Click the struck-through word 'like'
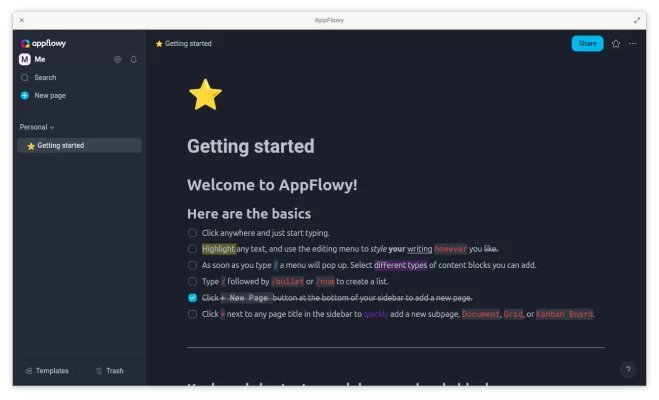The height and width of the screenshot is (400, 659). point(490,249)
